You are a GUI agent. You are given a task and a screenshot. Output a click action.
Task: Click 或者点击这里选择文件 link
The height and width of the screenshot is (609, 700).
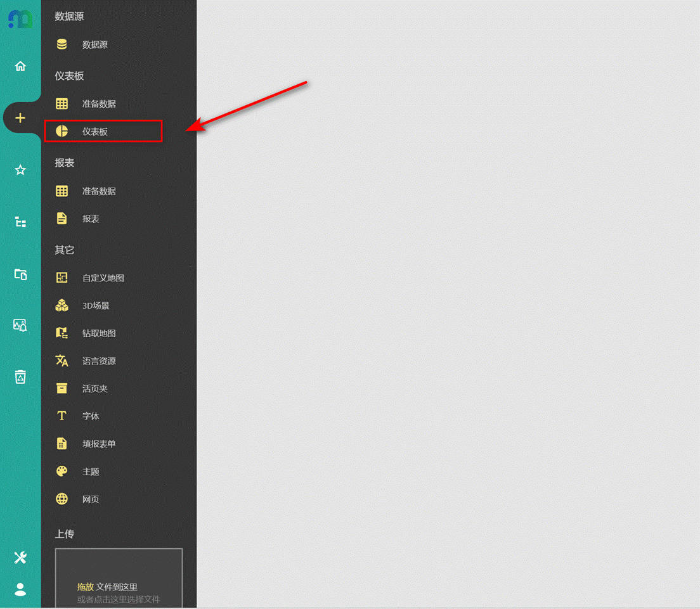tap(119, 599)
